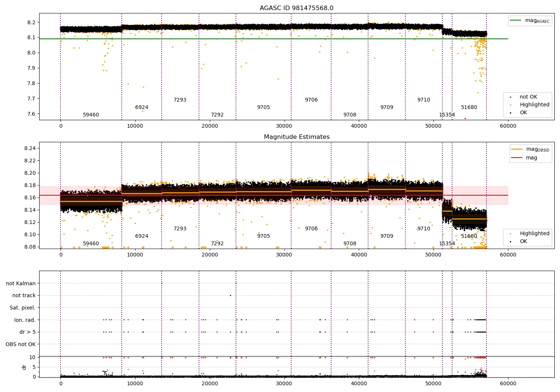Click obsid label 7292 in top plot
The width and height of the screenshot is (560, 392).
pyautogui.click(x=217, y=115)
